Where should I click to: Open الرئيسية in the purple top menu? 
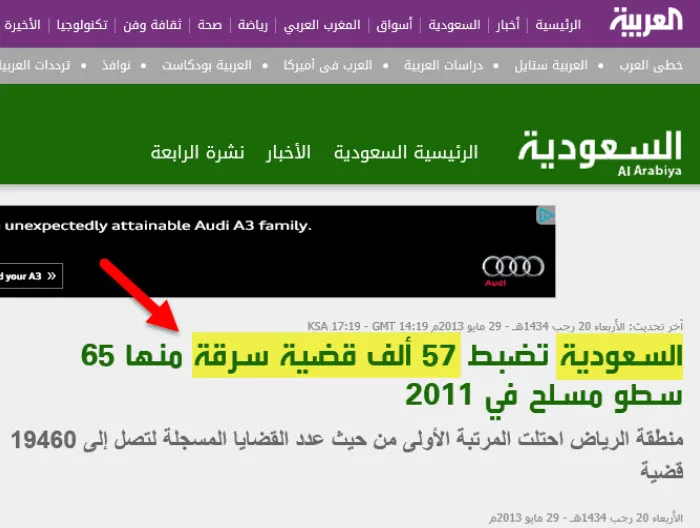coord(558,24)
